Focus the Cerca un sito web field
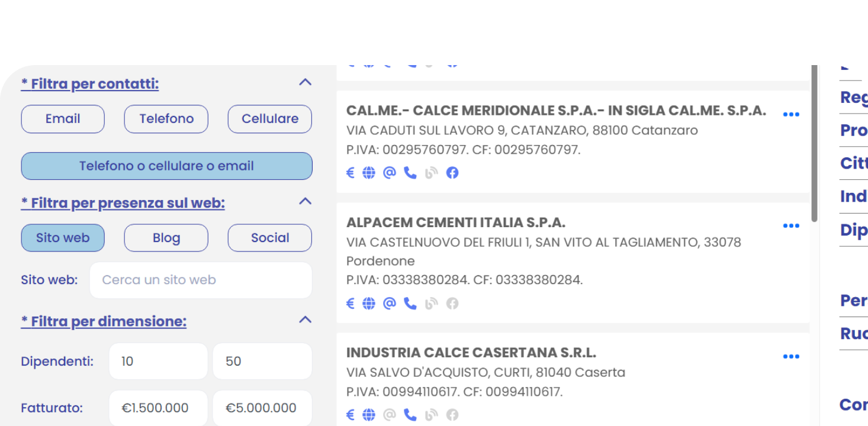This screenshot has width=868, height=426. (201, 280)
